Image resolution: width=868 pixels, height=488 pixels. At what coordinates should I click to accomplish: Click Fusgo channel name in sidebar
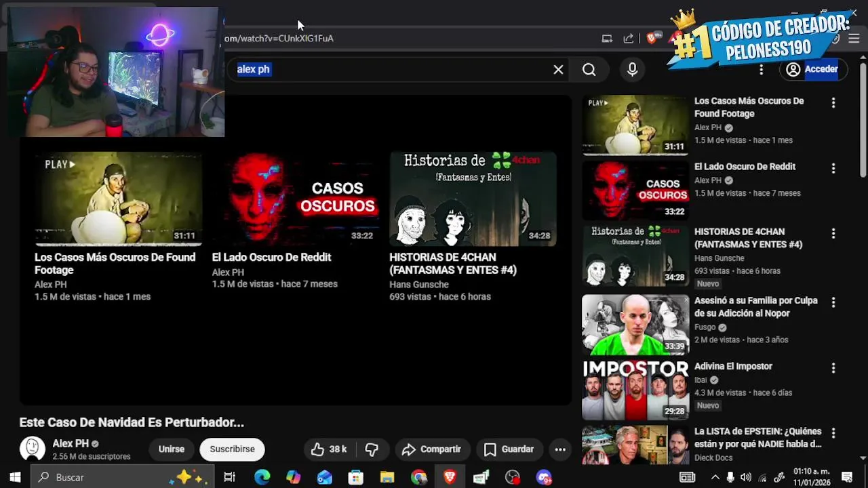click(705, 327)
